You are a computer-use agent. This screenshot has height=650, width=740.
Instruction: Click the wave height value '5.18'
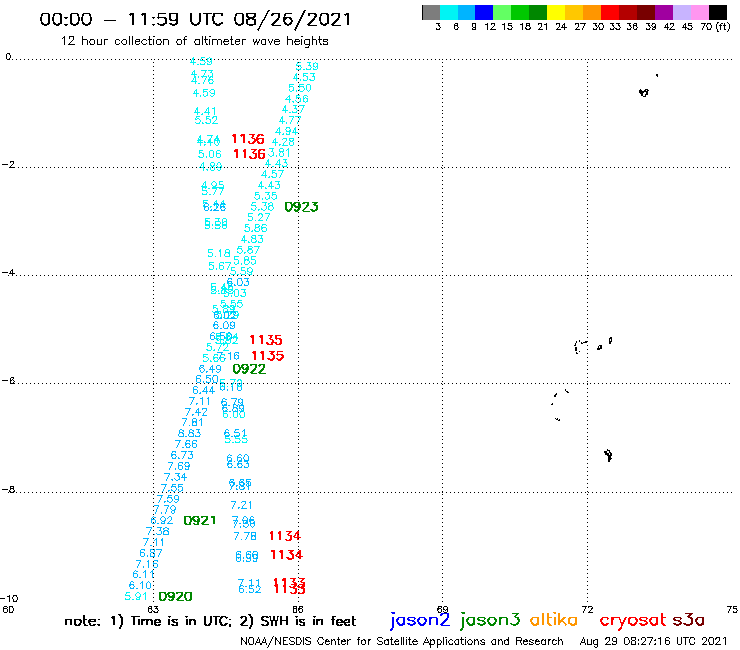[219, 253]
